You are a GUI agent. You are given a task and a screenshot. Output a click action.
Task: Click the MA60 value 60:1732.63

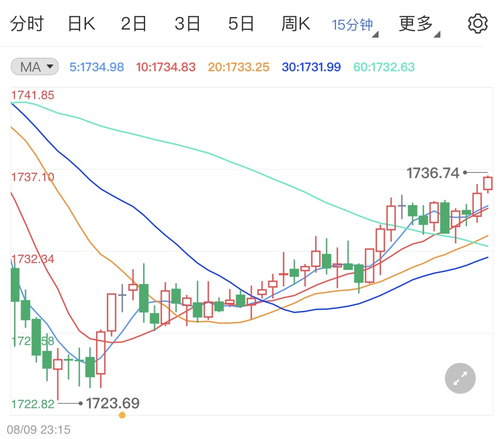(x=384, y=67)
